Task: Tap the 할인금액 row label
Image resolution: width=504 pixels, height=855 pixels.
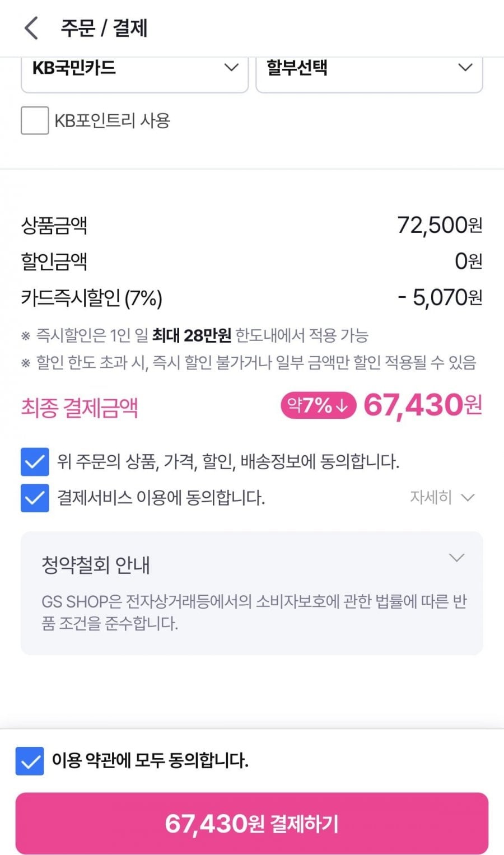Action: pyautogui.click(x=54, y=261)
